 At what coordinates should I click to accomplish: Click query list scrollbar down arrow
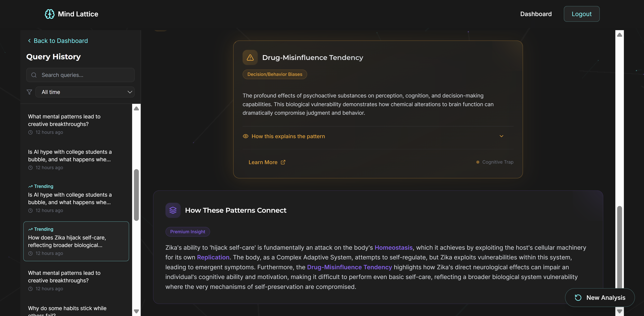point(136,311)
